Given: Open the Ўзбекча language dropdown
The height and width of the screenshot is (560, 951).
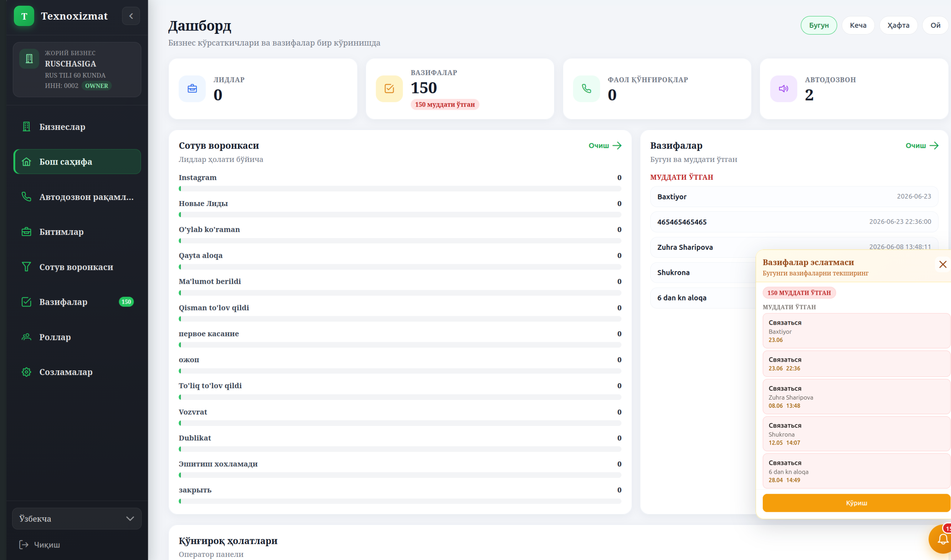Looking at the screenshot, I should (77, 519).
